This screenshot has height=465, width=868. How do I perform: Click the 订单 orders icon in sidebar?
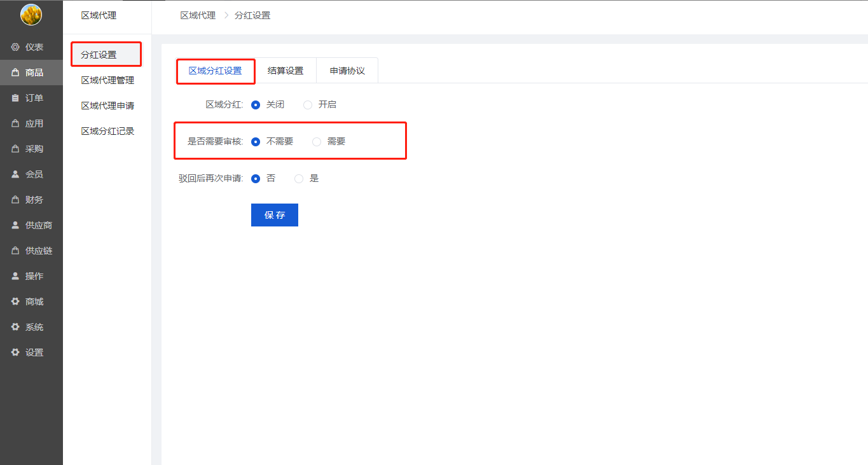click(16, 98)
